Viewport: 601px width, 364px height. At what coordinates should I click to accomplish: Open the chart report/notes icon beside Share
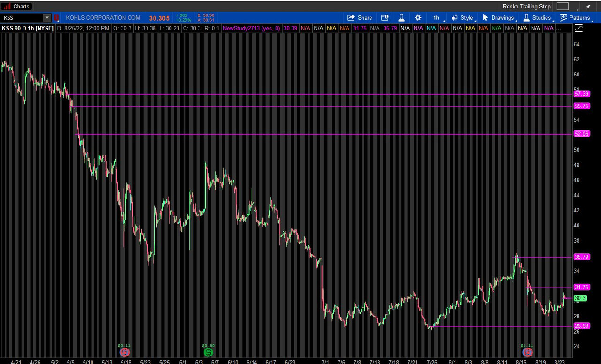(385, 17)
